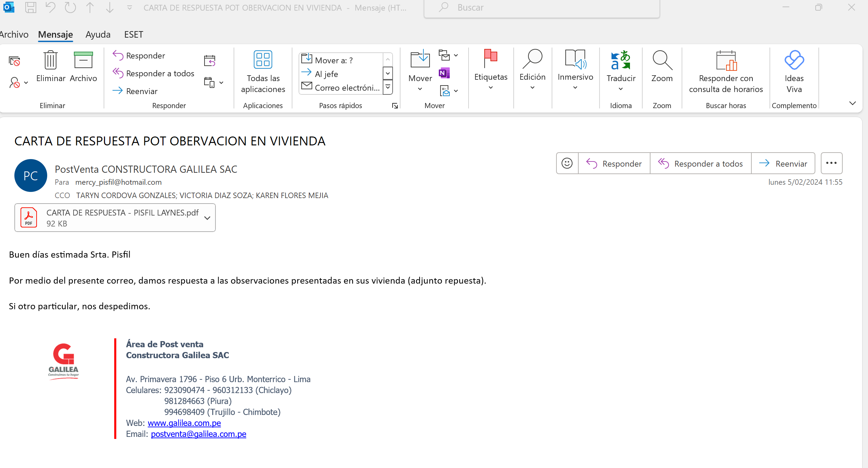Open the Rules dropdown in the Mover group
Viewport: 868px width, 468px height.
[448, 55]
